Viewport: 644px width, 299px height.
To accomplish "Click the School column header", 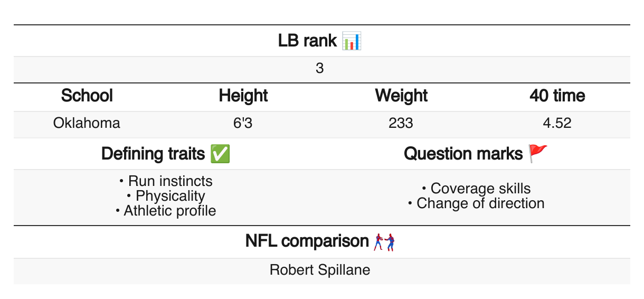I will (x=87, y=96).
